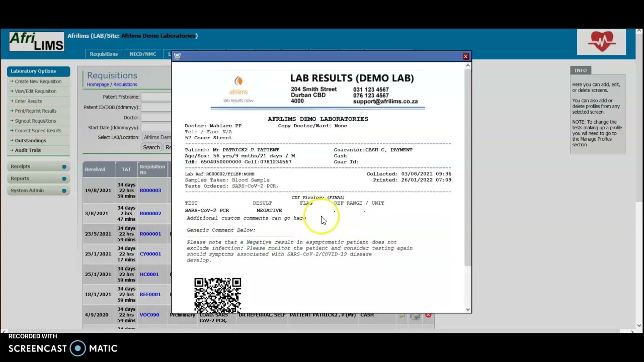Open requisition R000001
Viewport: 644px width, 362px height.
click(x=150, y=234)
